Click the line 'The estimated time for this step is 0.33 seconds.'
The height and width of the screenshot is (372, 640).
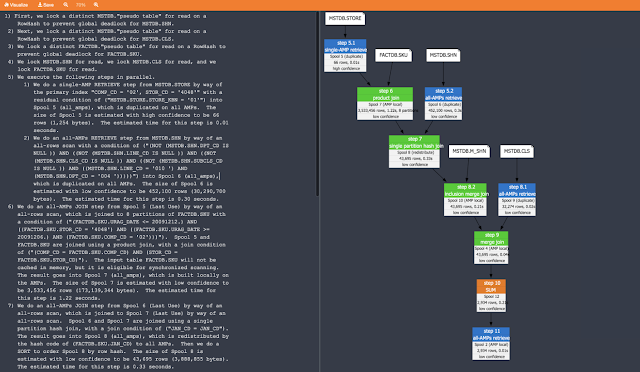(x=96, y=367)
